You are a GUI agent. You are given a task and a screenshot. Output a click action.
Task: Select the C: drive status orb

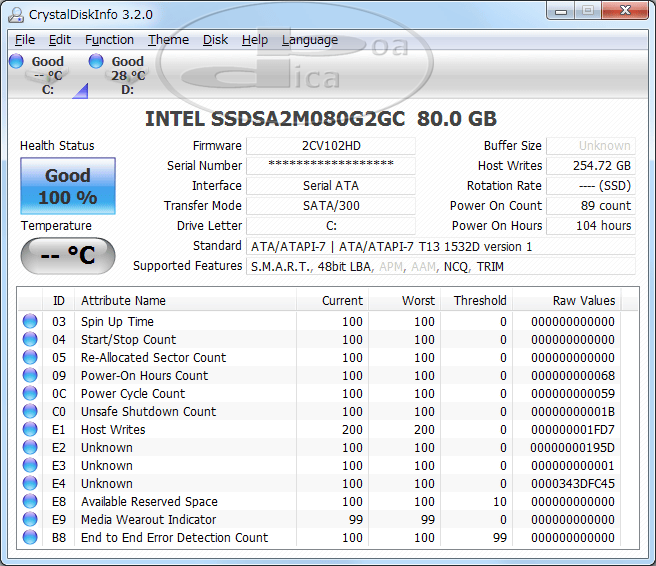point(16,62)
